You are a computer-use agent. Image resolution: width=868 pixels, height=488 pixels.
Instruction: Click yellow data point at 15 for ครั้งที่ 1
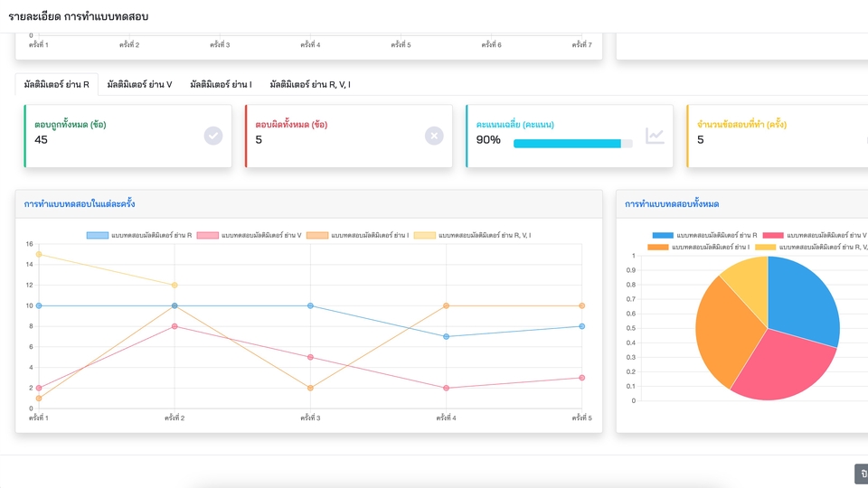pyautogui.click(x=39, y=255)
